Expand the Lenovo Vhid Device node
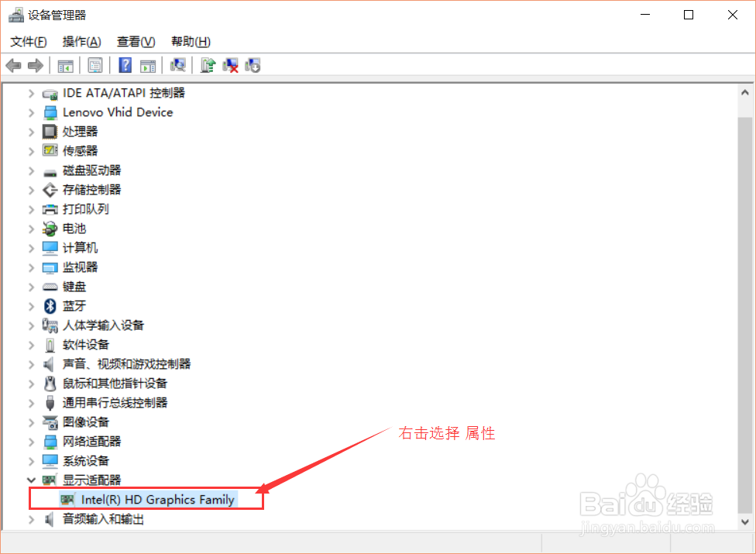The image size is (756, 554). click(31, 113)
